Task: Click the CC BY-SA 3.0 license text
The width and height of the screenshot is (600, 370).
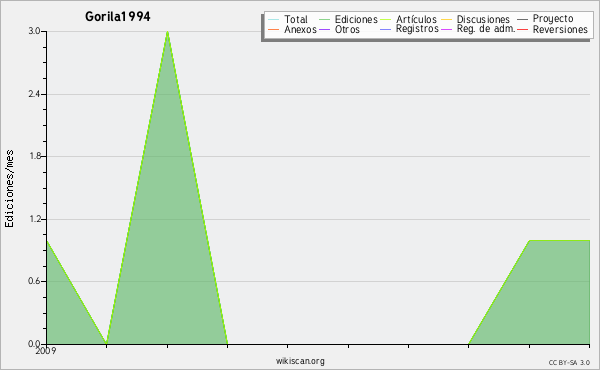Action: [x=569, y=362]
